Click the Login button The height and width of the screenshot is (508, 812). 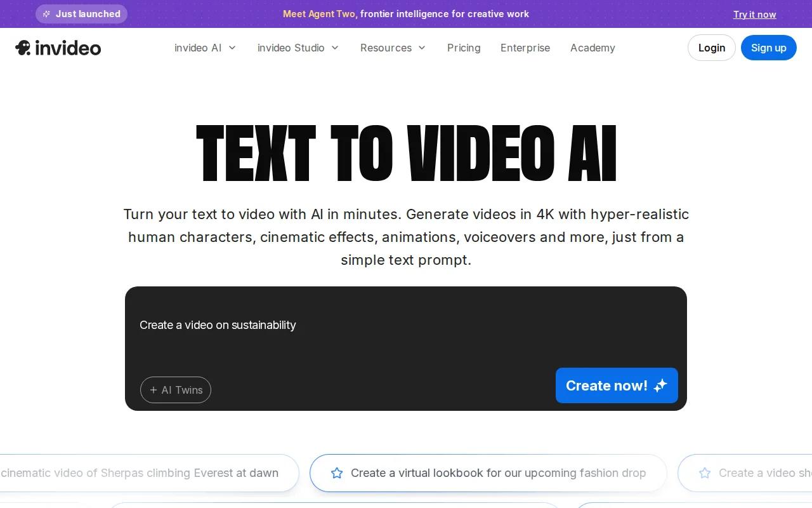tap(712, 48)
